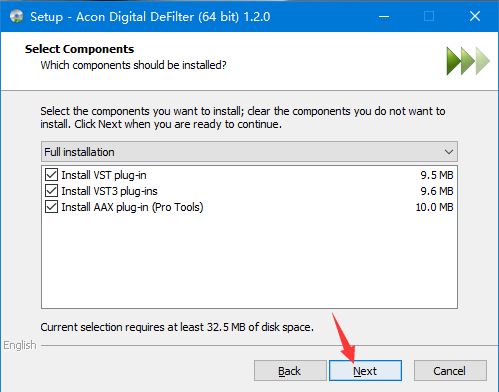This screenshot has width=499, height=392.
Task: Click the 10.0 MB size entry
Action: point(434,207)
